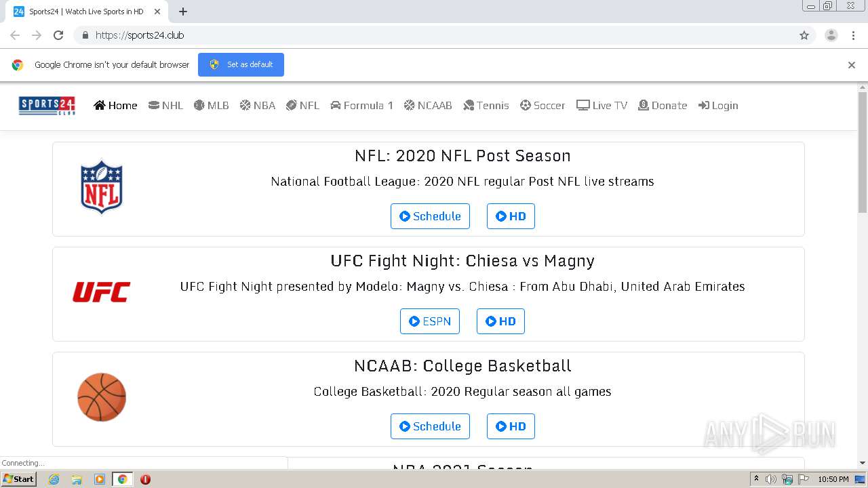Open the NFL nav link
This screenshot has height=488, width=868.
[x=302, y=105]
